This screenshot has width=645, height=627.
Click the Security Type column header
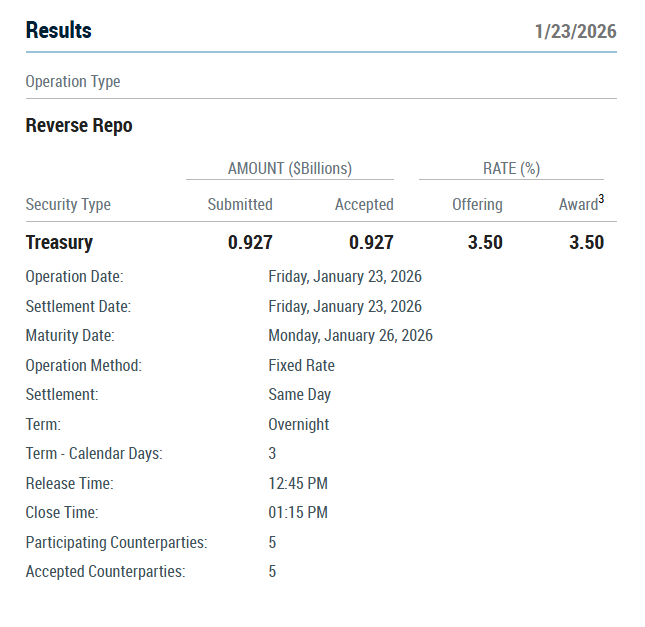(x=68, y=204)
